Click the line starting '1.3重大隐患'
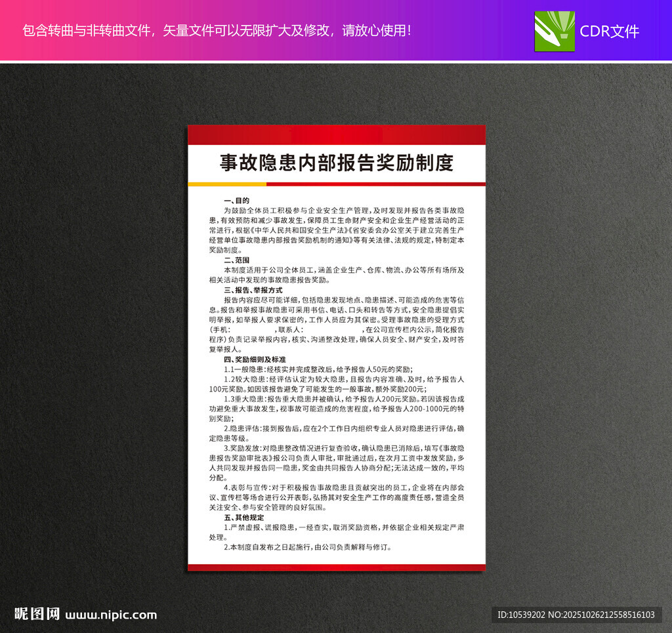This screenshot has width=672, height=633. coord(344,399)
